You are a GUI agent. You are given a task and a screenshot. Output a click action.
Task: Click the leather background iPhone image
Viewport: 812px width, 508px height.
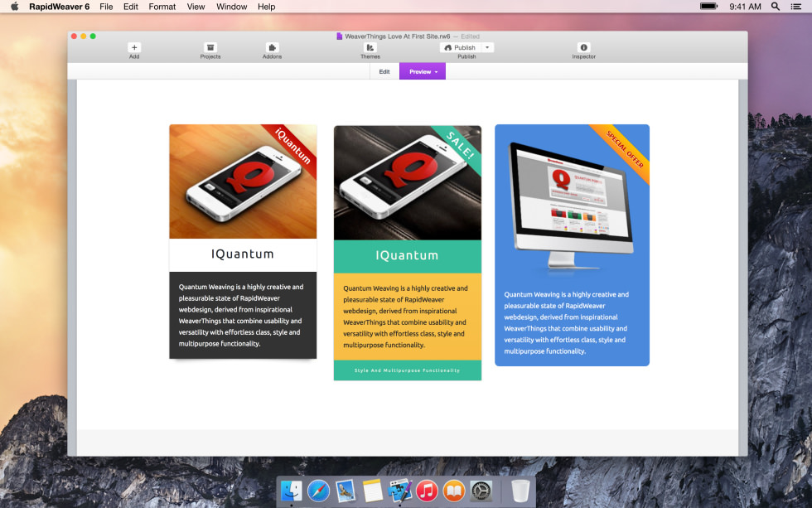tap(408, 183)
